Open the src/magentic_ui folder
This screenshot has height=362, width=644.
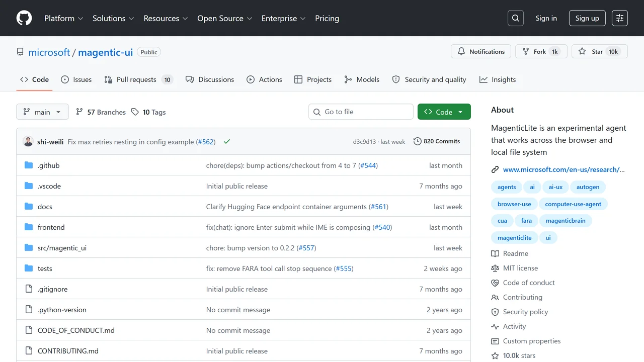62,248
